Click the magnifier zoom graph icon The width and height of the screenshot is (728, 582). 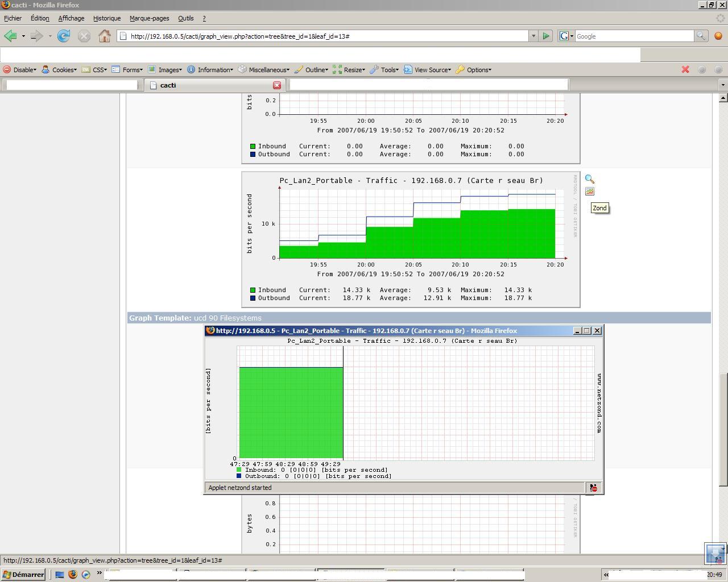pyautogui.click(x=590, y=179)
